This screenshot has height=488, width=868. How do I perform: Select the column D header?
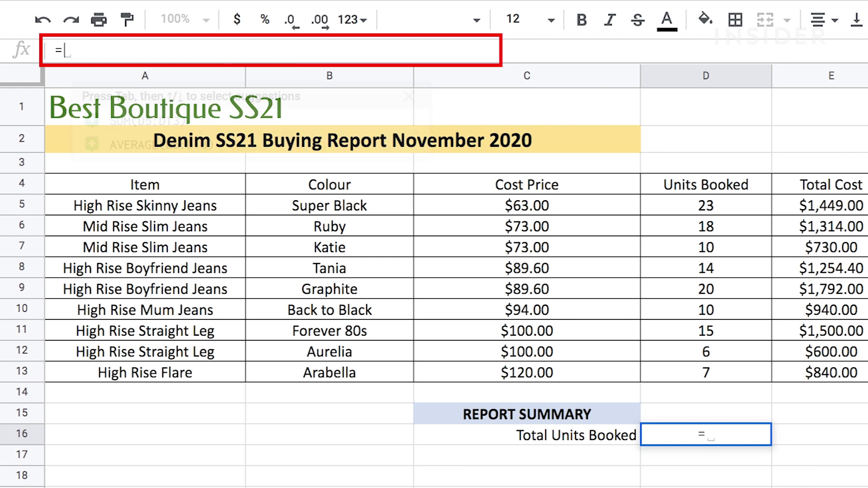(705, 76)
